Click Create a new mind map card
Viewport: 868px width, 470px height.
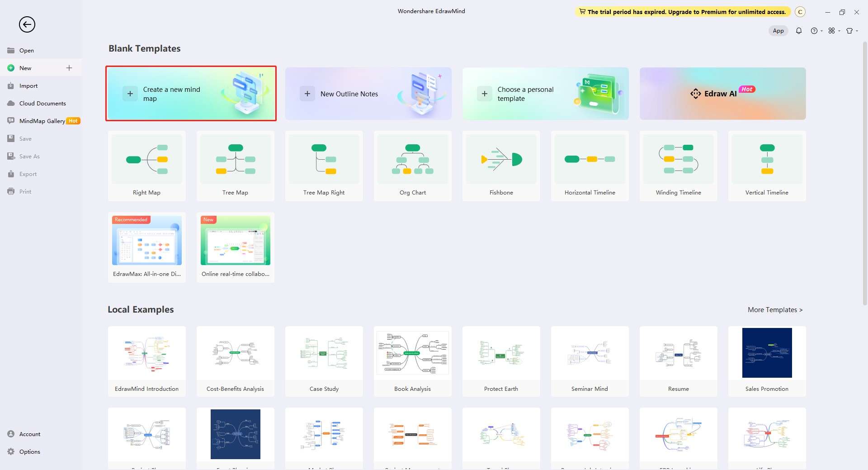191,94
